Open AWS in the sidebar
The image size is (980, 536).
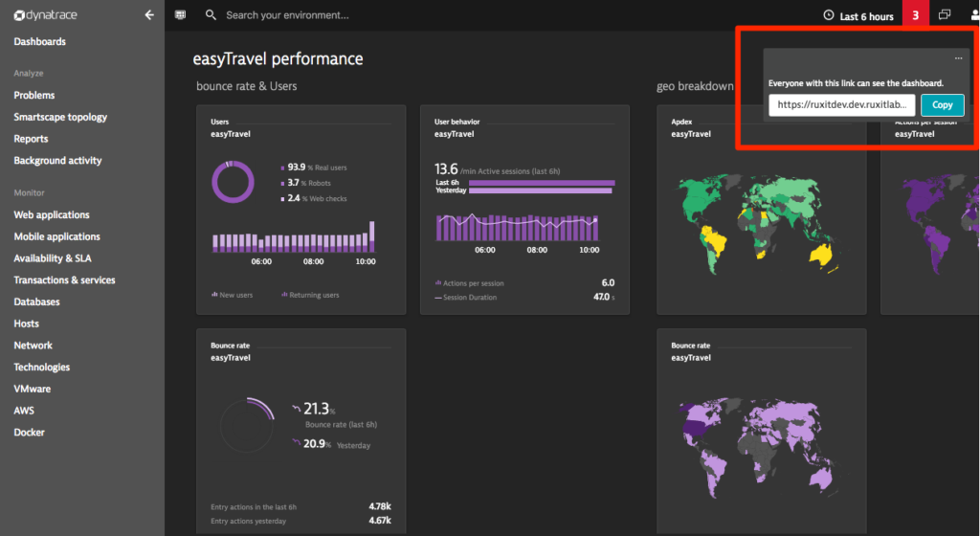(24, 411)
